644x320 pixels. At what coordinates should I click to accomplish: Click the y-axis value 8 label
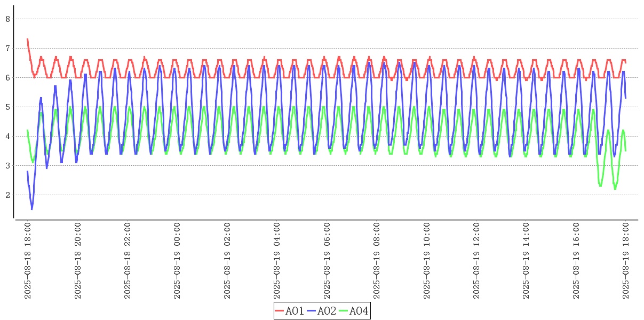(7, 19)
